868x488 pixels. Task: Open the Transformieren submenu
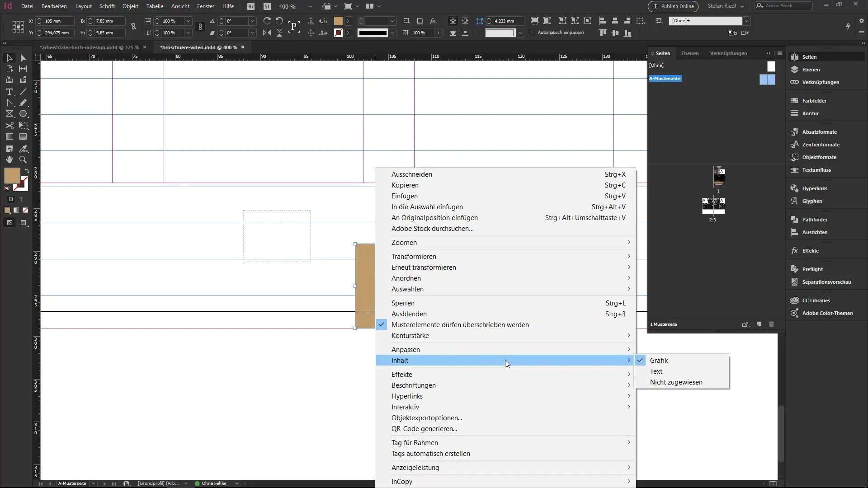(x=505, y=257)
